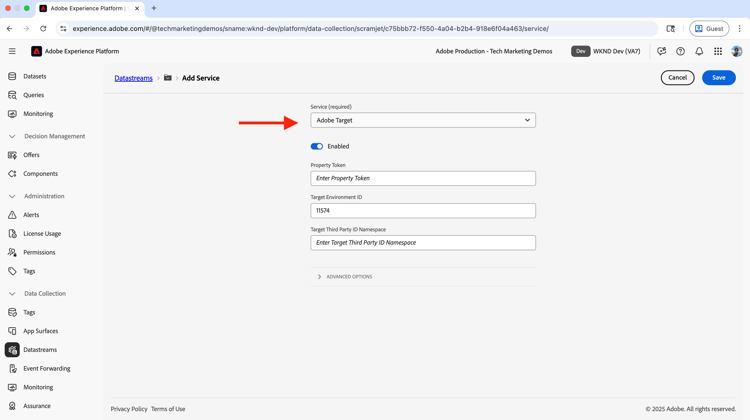Open the Chrome three-dot menu
This screenshot has width=750, height=420.
click(x=739, y=29)
